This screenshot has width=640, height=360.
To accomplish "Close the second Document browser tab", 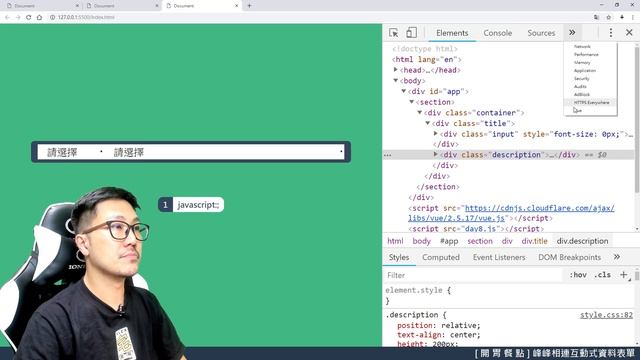I will [x=157, y=6].
